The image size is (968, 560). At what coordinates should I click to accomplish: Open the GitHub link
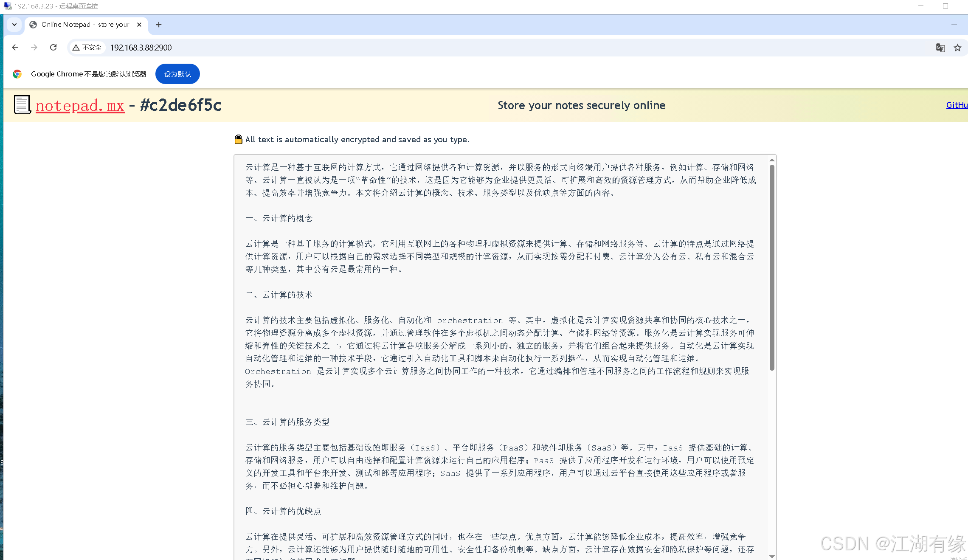tap(957, 105)
